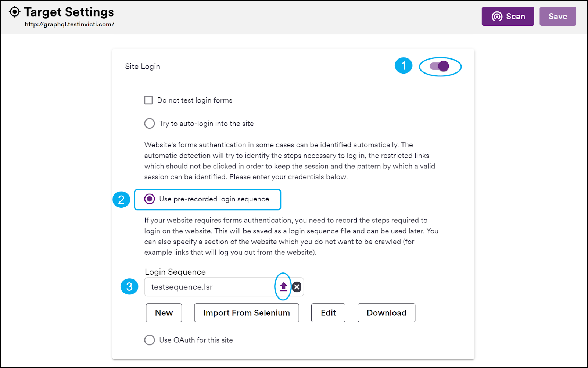Select Use pre-recorded login sequence option
This screenshot has width=588, height=368.
pyautogui.click(x=150, y=199)
